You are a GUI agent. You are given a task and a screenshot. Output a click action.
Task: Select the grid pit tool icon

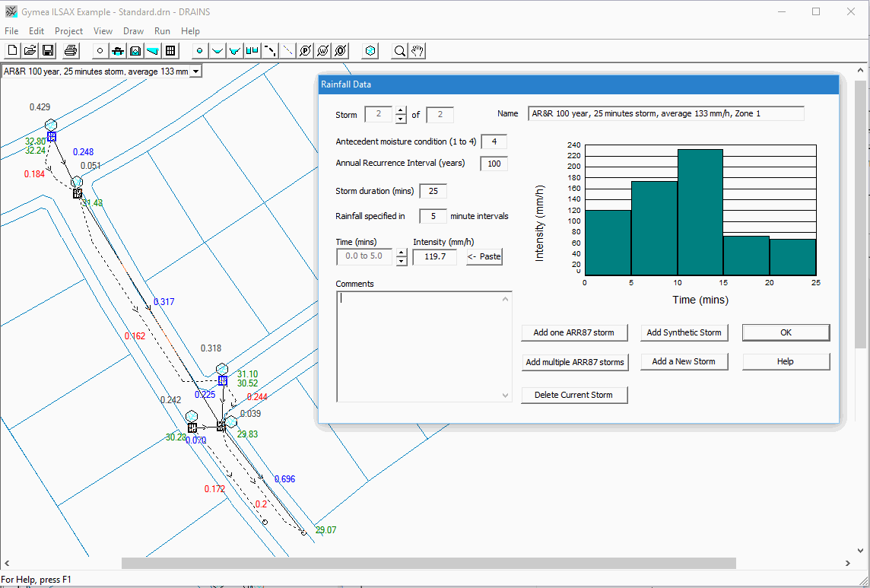click(x=170, y=51)
